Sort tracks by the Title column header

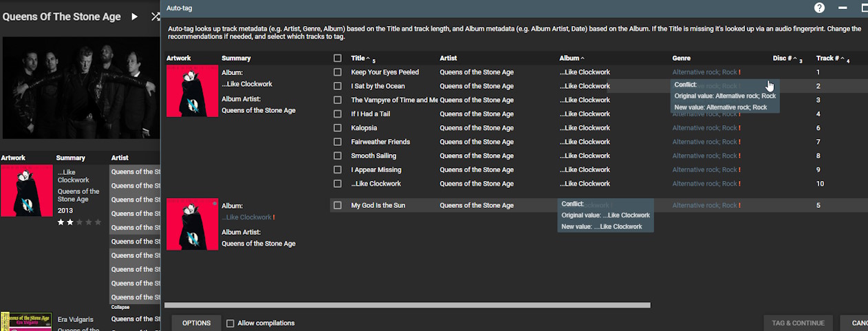click(x=358, y=58)
